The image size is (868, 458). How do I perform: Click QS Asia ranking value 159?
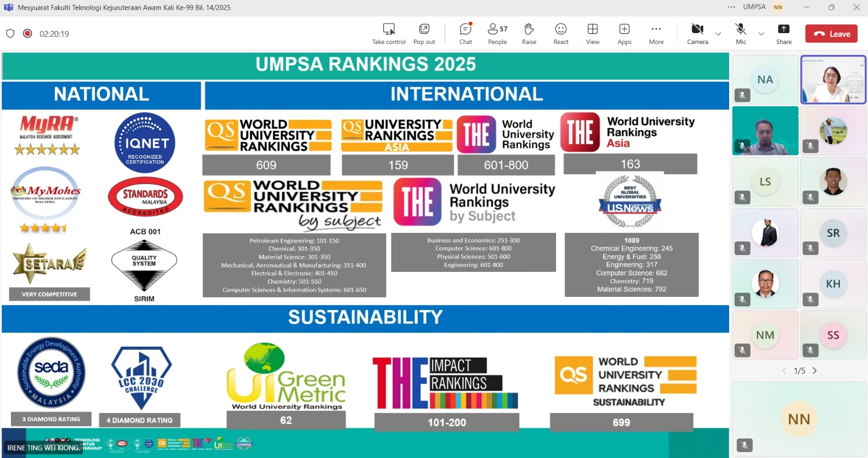point(398,165)
